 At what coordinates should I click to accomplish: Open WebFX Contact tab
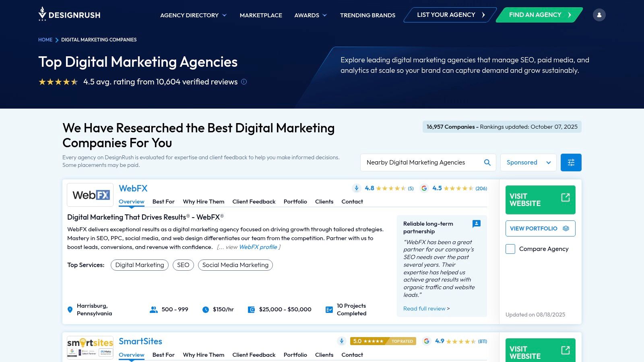pyautogui.click(x=352, y=202)
